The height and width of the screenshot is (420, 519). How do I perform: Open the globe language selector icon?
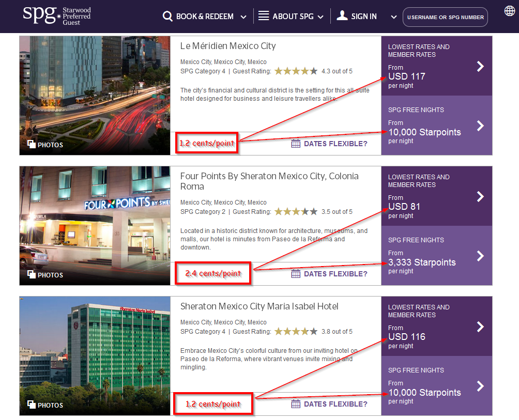click(x=510, y=11)
